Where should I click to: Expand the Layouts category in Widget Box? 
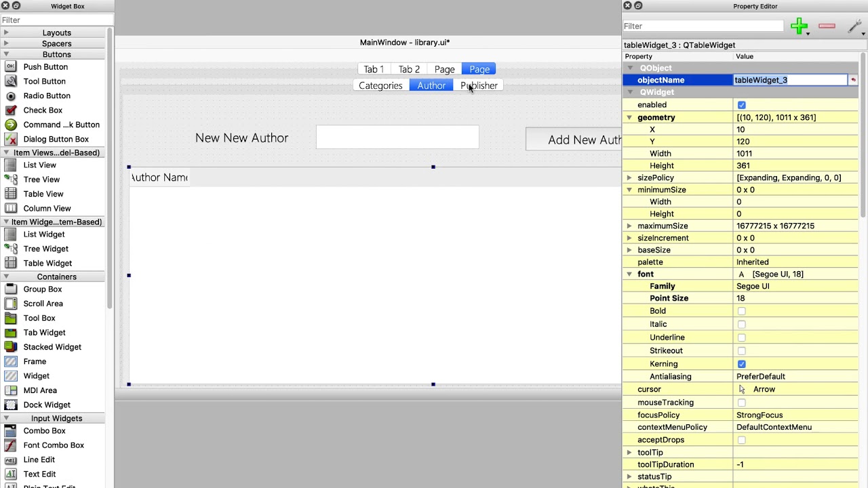click(6, 33)
